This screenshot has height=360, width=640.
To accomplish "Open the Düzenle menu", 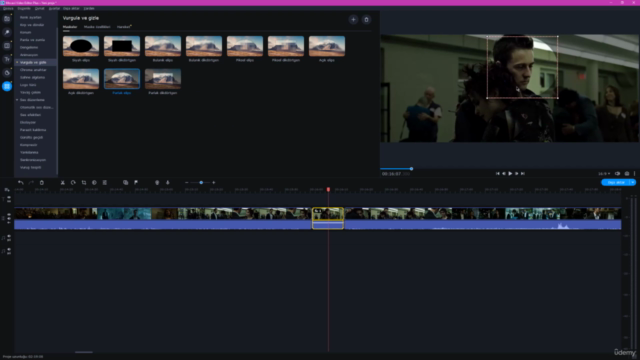I will [x=24, y=8].
